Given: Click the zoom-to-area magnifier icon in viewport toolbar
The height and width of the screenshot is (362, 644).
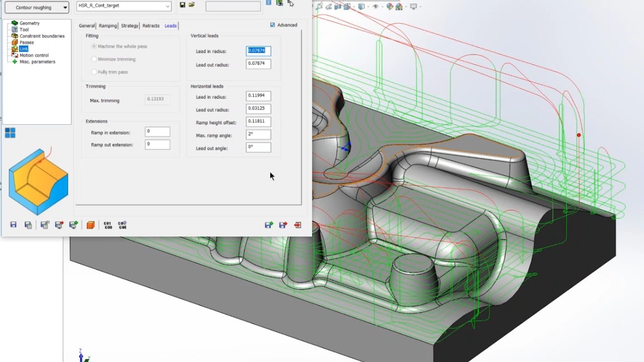Looking at the screenshot, I should click(x=319, y=7).
